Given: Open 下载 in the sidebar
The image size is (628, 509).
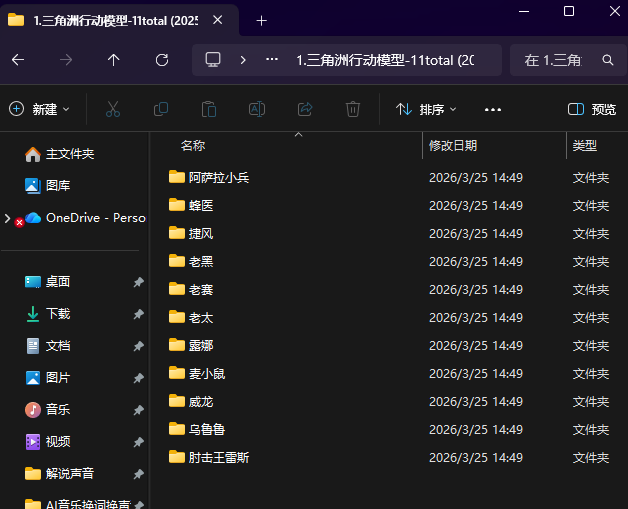Looking at the screenshot, I should (x=58, y=314).
